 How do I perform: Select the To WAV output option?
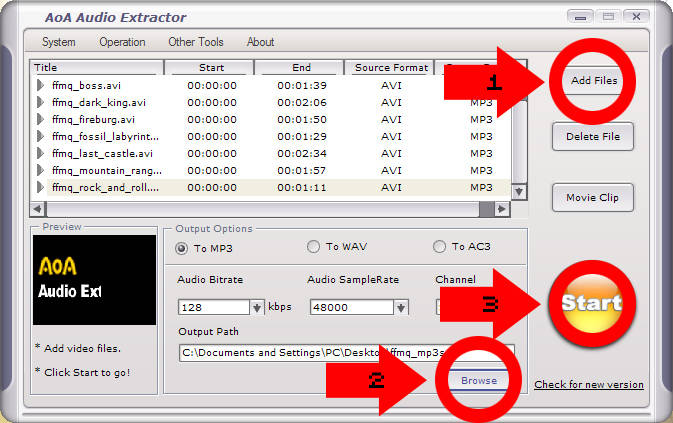[x=313, y=247]
